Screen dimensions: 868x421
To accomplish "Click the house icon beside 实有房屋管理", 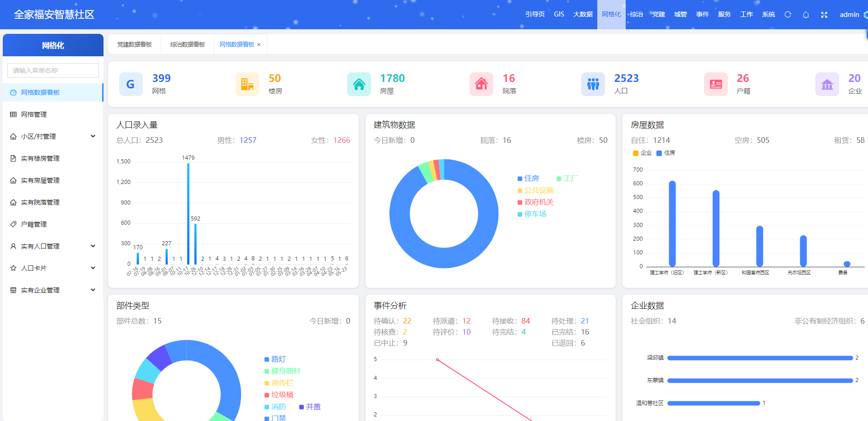I will [13, 180].
